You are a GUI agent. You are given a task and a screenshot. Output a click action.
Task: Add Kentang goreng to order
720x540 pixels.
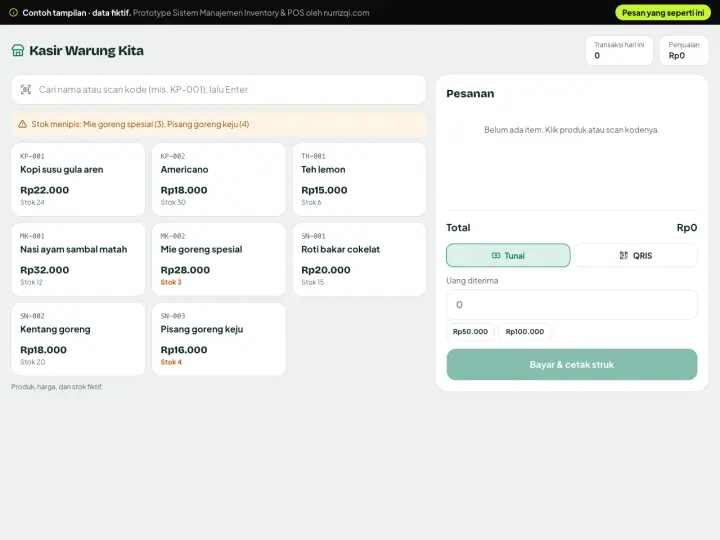coord(78,339)
